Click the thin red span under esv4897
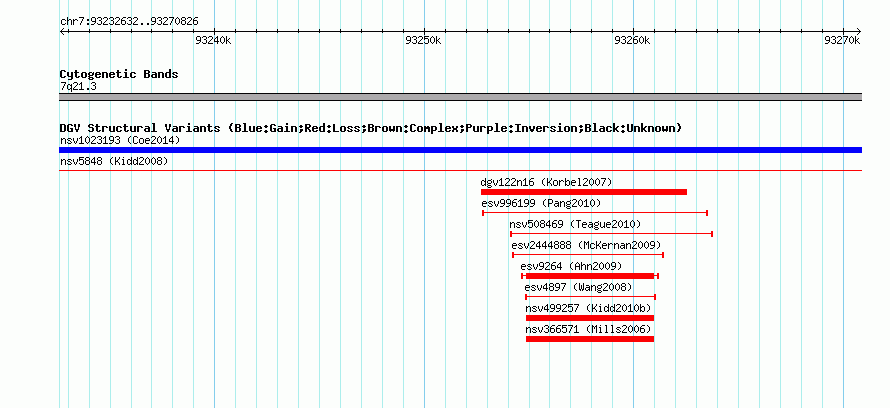The width and height of the screenshot is (890, 408). pyautogui.click(x=590, y=297)
